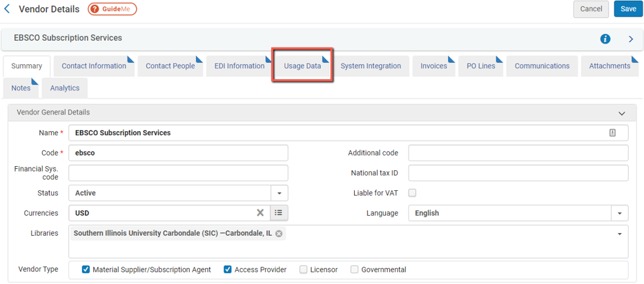Click the Financial Sys. code field

178,173
